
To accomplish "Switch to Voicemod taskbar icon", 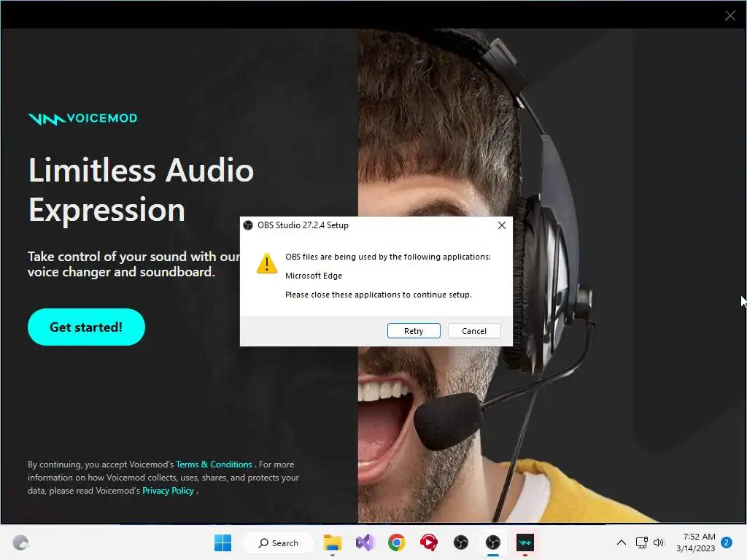I will pyautogui.click(x=525, y=542).
